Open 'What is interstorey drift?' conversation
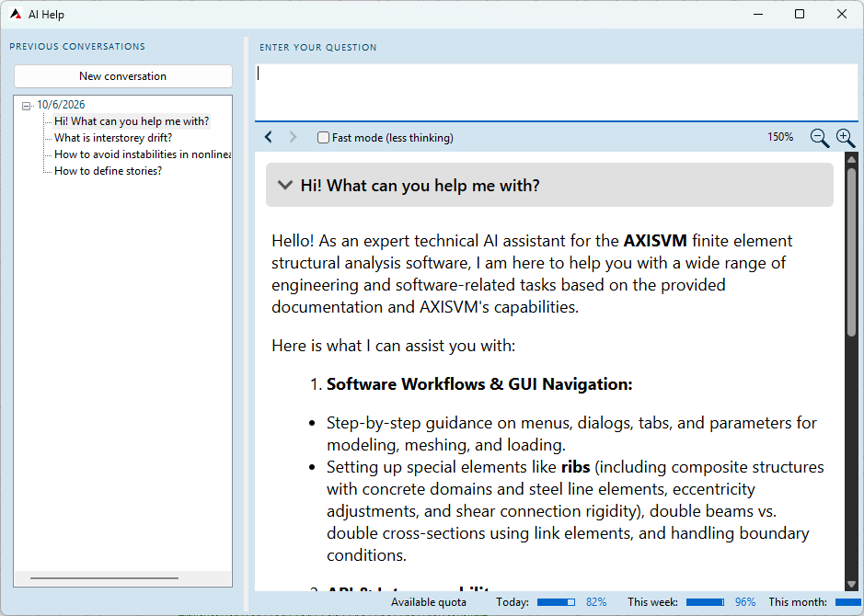864x616 pixels. tap(113, 138)
